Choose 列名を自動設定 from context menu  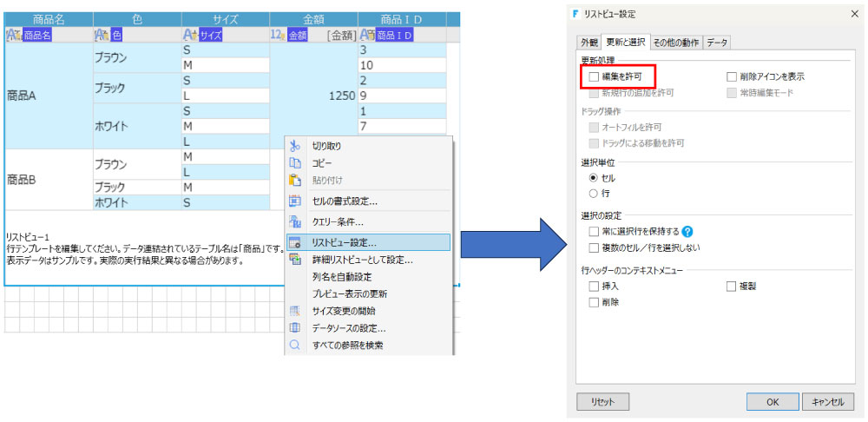pos(342,276)
